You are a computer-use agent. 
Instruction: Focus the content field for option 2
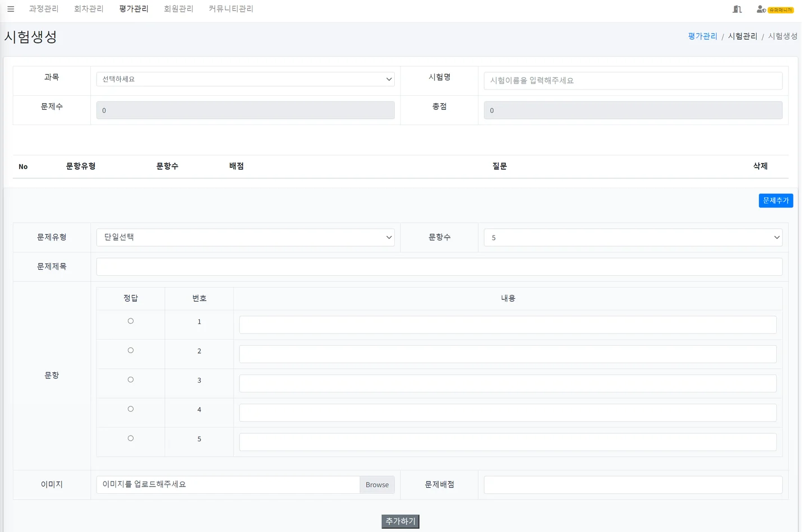[508, 354]
